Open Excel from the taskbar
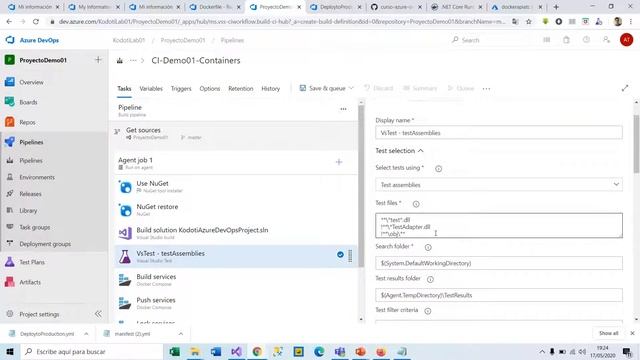This screenshot has height=360, width=640. [174, 351]
